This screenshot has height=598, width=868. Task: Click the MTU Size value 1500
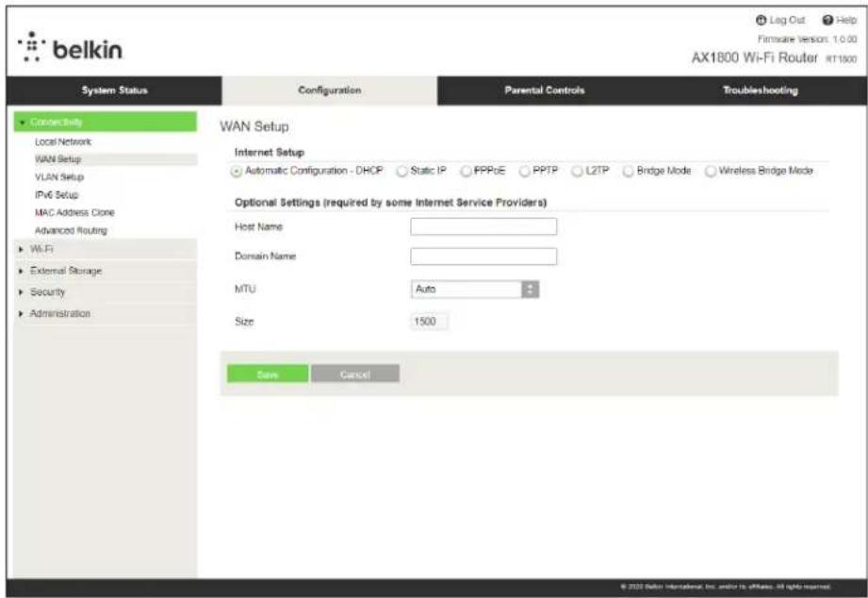429,322
